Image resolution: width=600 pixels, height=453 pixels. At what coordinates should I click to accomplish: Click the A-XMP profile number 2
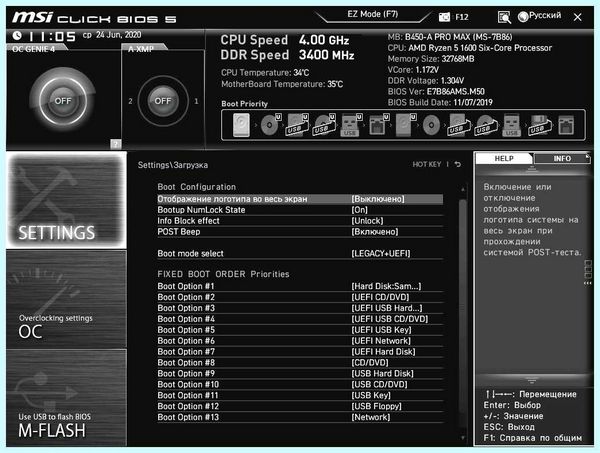coord(130,101)
